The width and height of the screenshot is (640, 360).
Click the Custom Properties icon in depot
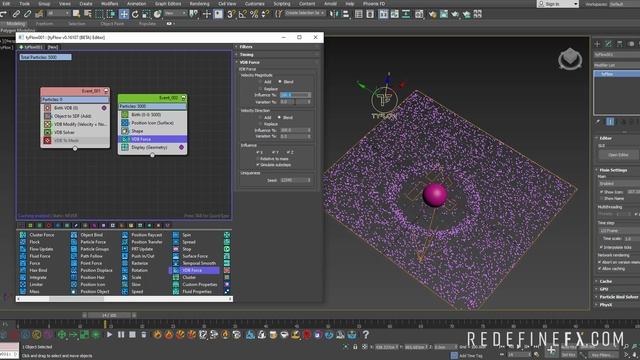click(176, 284)
